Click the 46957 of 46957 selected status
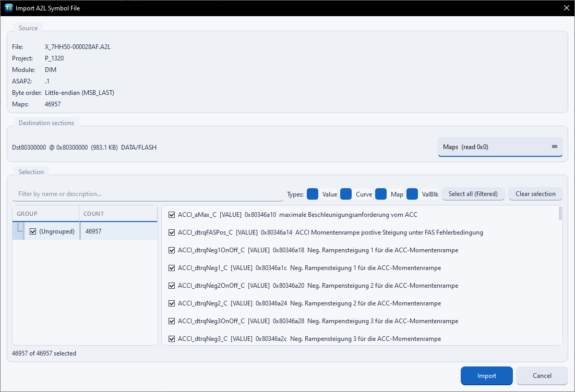This screenshot has height=392, width=575. (44, 353)
